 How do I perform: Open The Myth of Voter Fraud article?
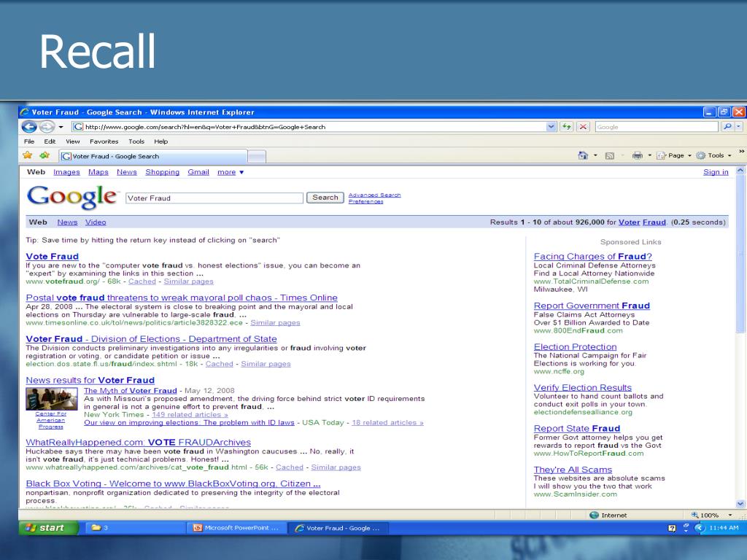(130, 391)
